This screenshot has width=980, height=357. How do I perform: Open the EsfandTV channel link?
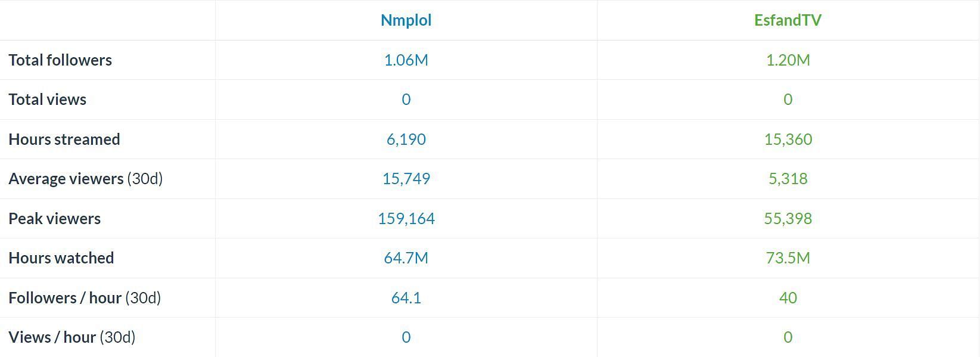(788, 20)
